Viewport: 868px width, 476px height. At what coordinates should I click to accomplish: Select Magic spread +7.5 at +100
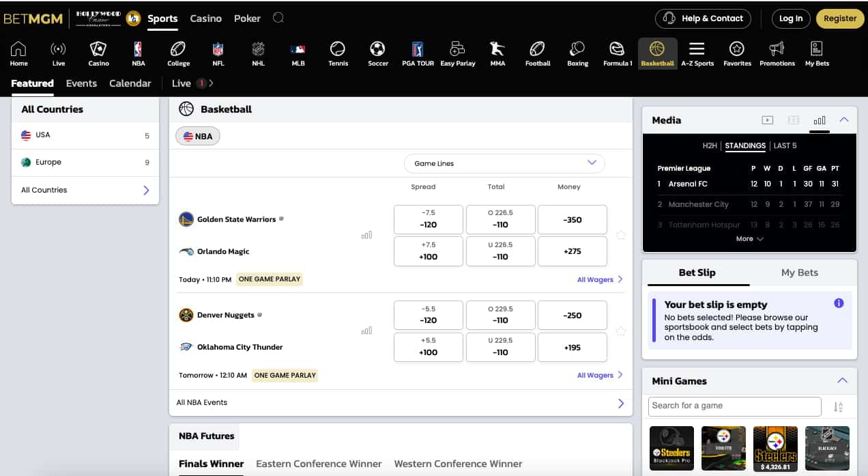coord(429,251)
